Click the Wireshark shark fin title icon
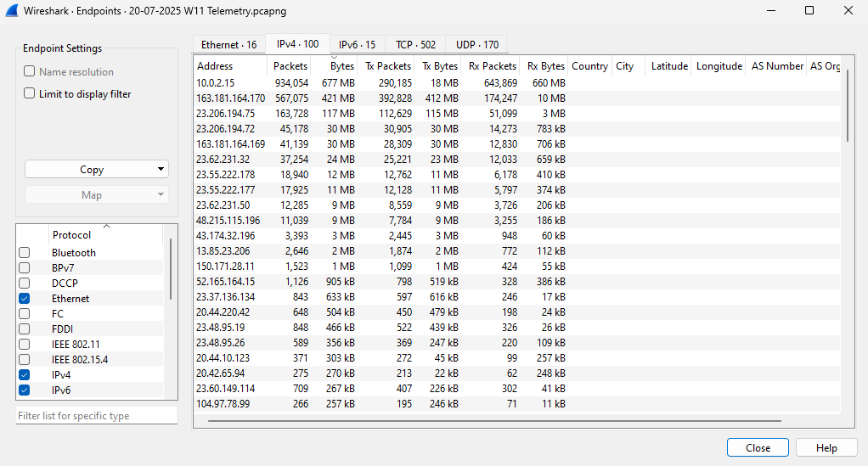Screen dimensions: 868x466 [x=12, y=10]
